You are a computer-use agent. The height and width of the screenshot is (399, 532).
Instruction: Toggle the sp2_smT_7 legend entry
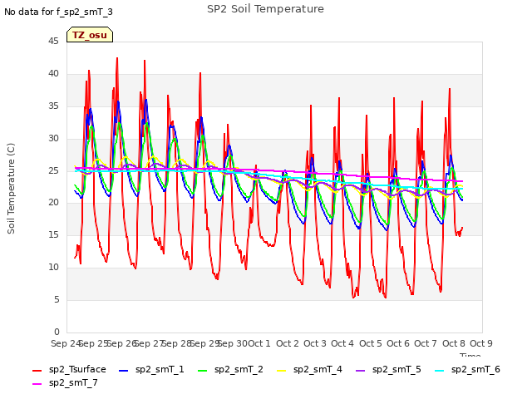click(x=65, y=382)
